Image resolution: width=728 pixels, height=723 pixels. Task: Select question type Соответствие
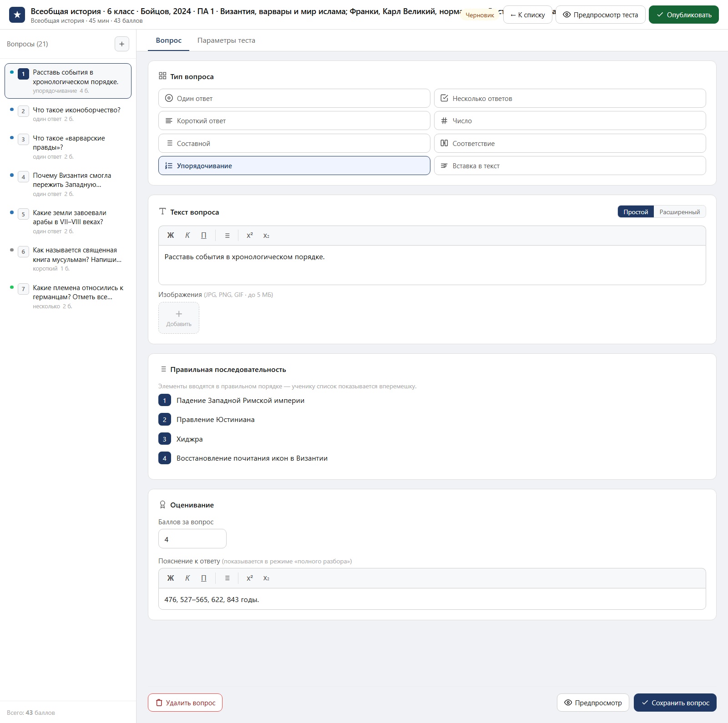click(570, 143)
